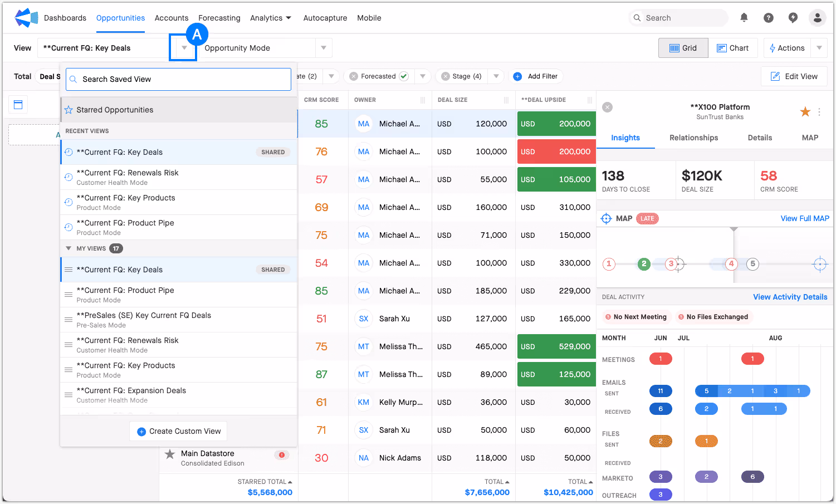
Task: Click the Search Saved View field
Action: [x=178, y=79]
